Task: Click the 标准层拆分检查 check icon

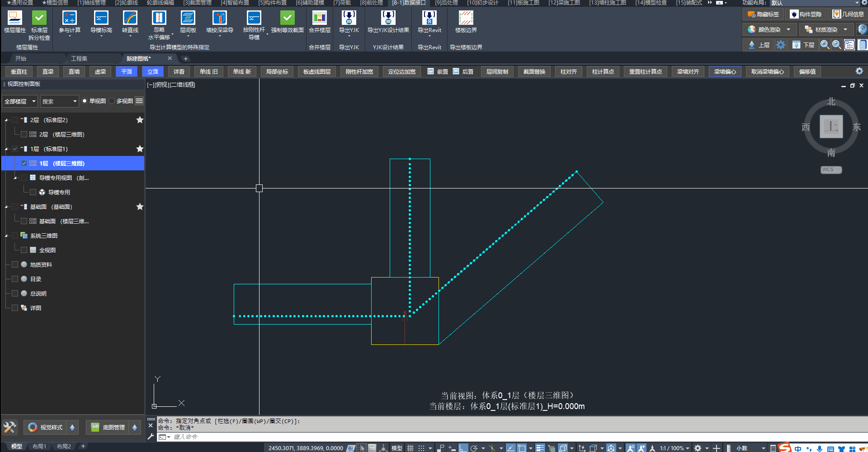Action: pyautogui.click(x=39, y=18)
